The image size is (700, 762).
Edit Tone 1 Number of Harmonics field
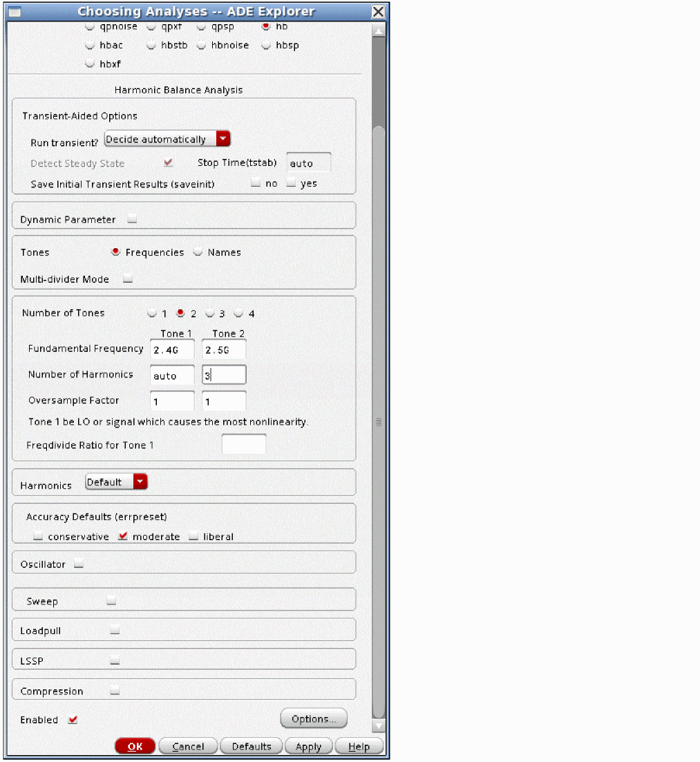(x=172, y=375)
